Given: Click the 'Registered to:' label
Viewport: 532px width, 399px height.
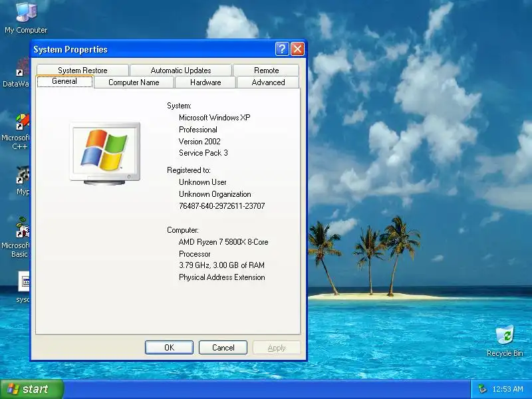Looking at the screenshot, I should (x=189, y=170).
